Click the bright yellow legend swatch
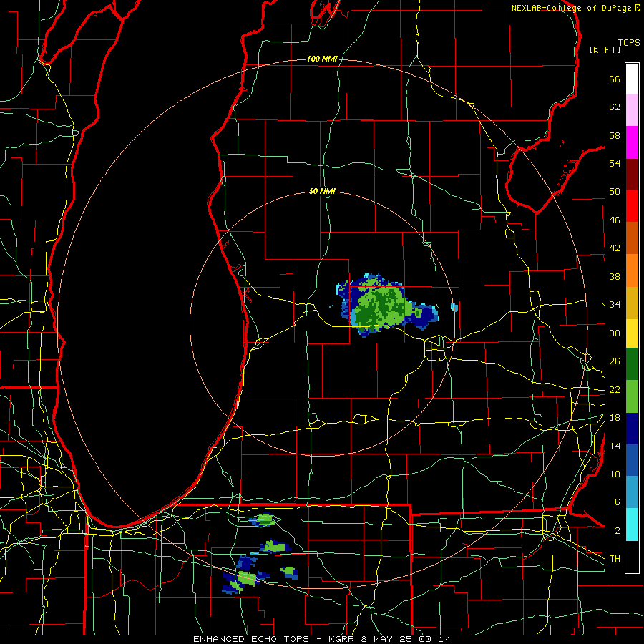The width and height of the screenshot is (644, 644). pos(632,333)
